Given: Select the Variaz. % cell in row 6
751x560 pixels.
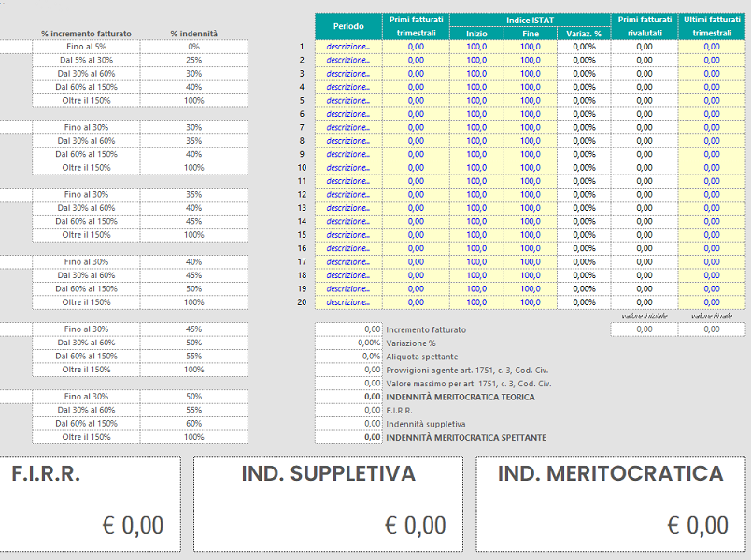Looking at the screenshot, I should point(584,114).
